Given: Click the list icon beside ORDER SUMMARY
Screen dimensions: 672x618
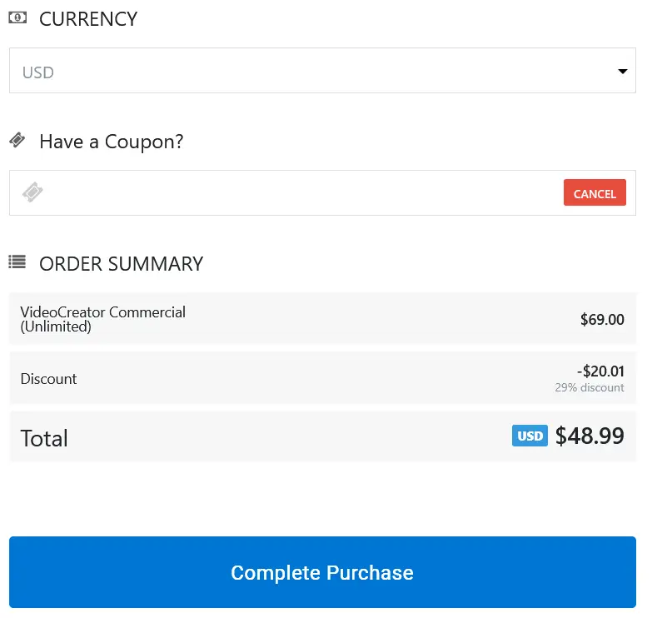Looking at the screenshot, I should pos(16,262).
